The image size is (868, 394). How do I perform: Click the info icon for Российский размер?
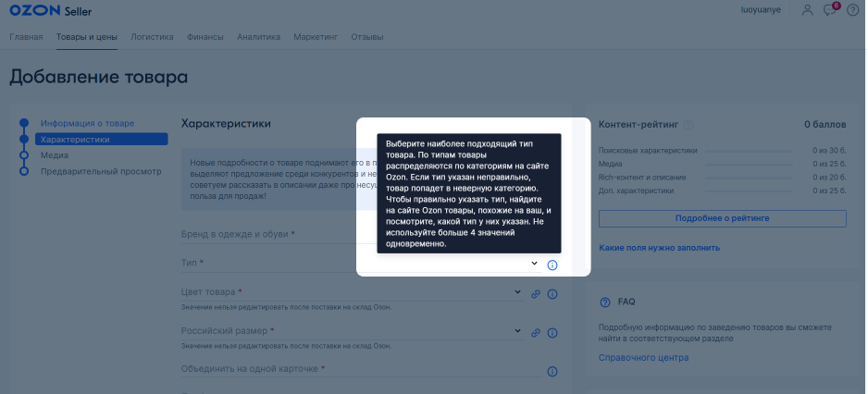[x=552, y=333]
